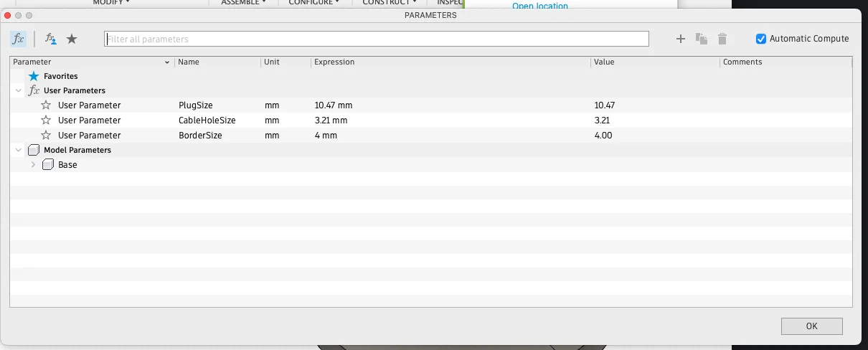Viewport: 868px width, 350px height.
Task: Open the Parameter column header dropdown
Action: click(x=167, y=62)
